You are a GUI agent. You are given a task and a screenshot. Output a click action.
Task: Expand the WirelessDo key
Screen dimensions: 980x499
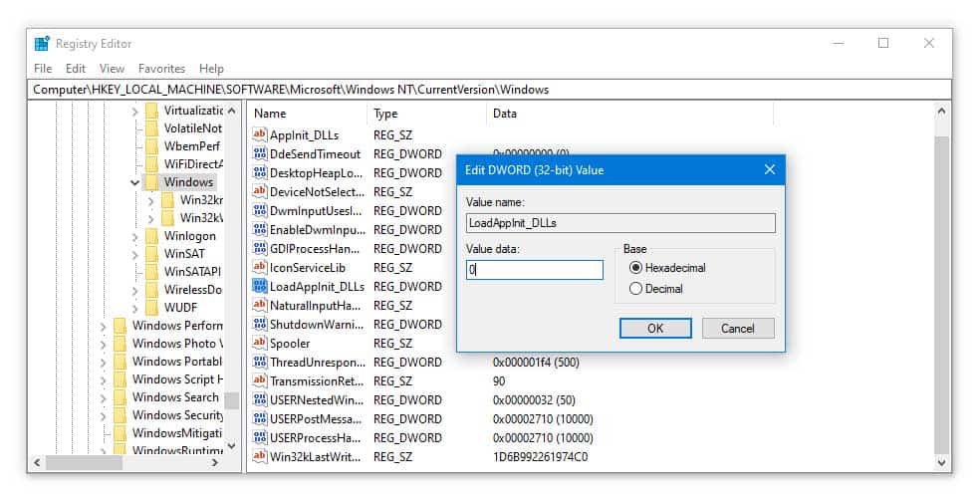click(135, 290)
